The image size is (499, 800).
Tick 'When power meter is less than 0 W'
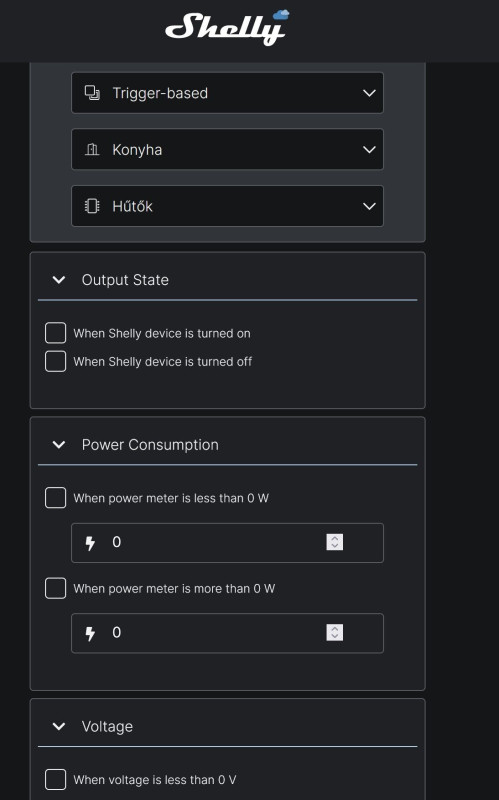point(56,498)
